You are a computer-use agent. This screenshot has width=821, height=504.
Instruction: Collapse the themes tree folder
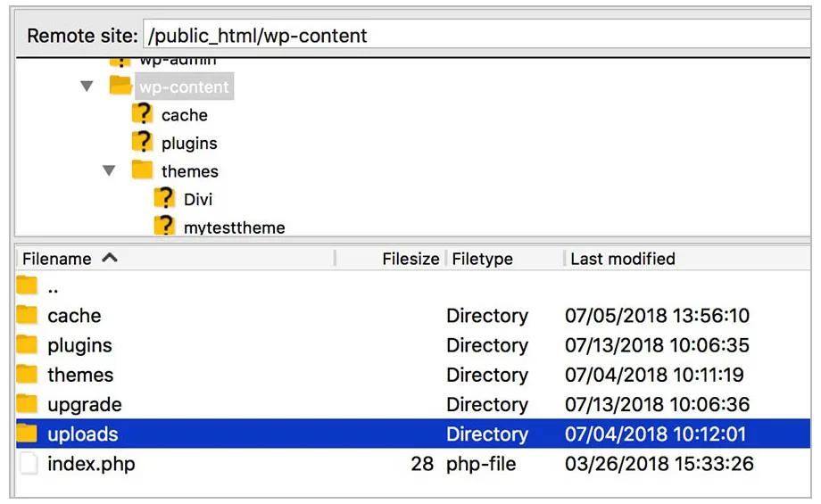click(x=109, y=170)
